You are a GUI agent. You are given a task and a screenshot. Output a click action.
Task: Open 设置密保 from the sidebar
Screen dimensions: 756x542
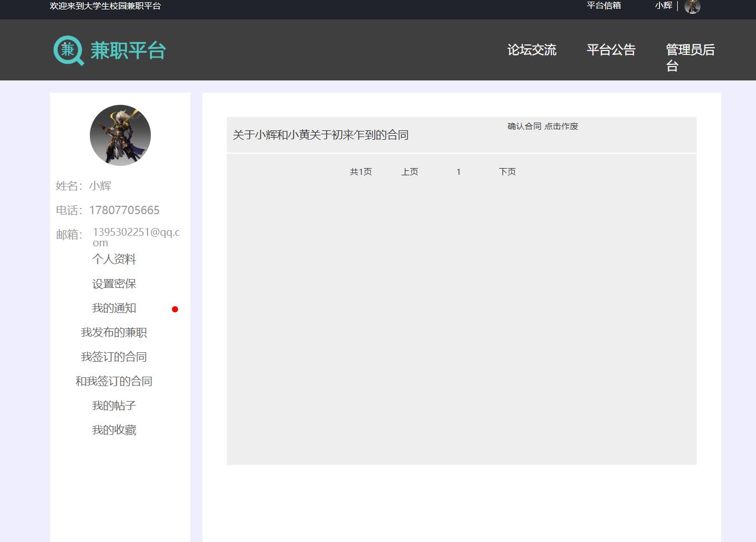[114, 283]
